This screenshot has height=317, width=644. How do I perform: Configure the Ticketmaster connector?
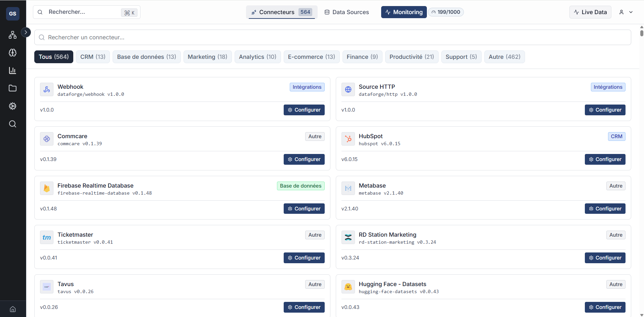click(x=304, y=258)
